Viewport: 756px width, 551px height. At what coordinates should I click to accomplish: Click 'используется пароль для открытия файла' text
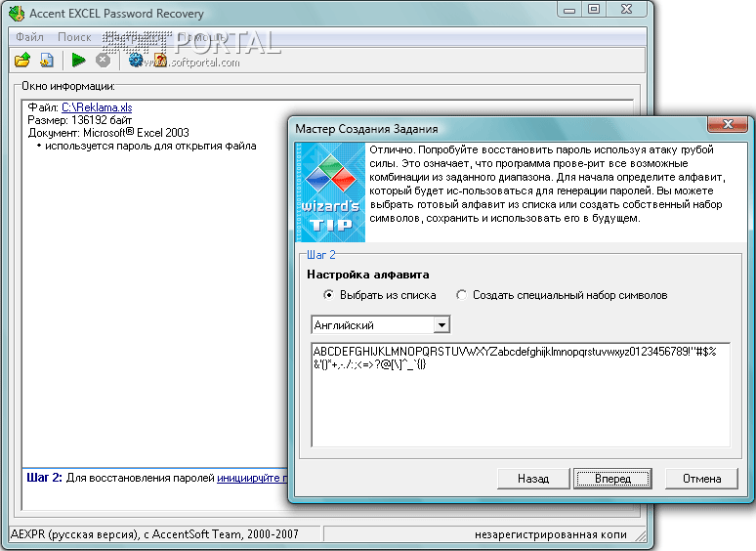coord(150,147)
